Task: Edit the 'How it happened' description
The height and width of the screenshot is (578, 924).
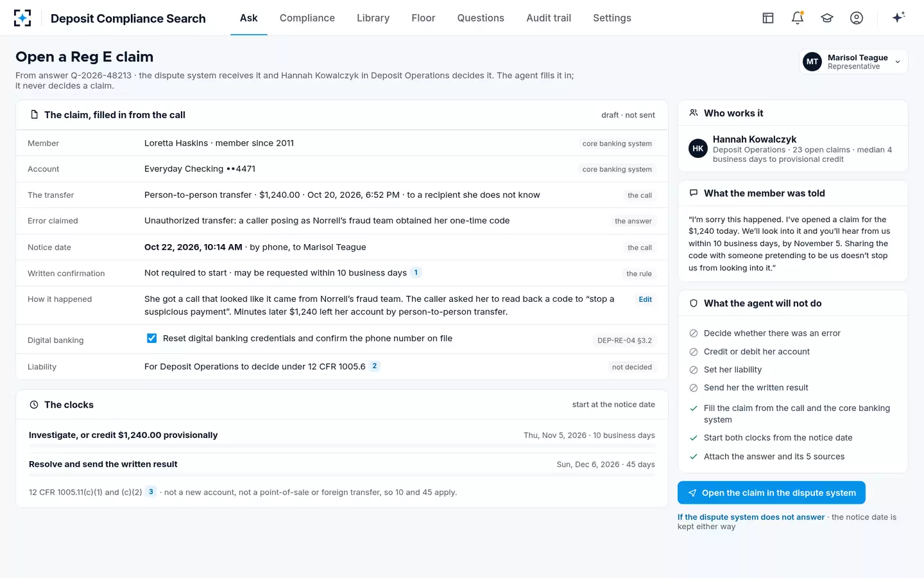Action: 645,299
